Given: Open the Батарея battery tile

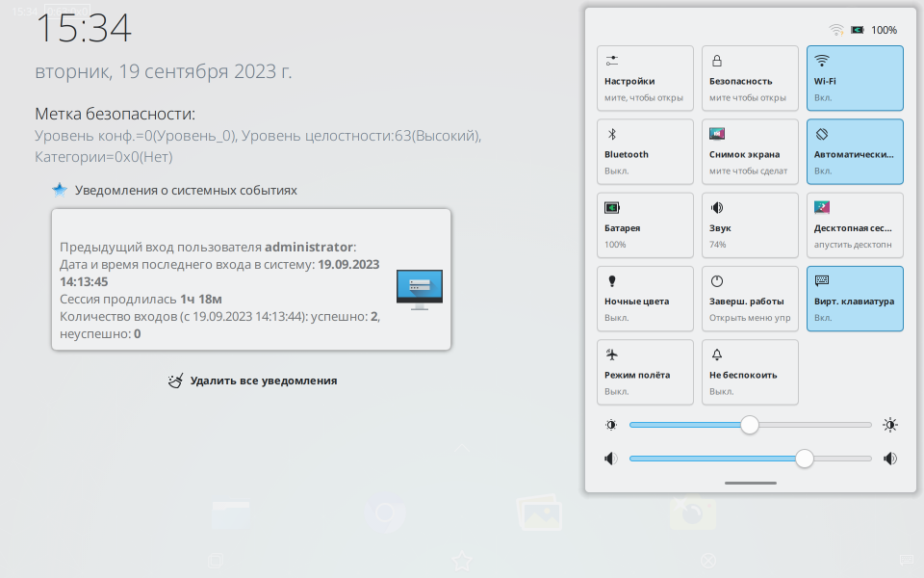Looking at the screenshot, I should 645,224.
